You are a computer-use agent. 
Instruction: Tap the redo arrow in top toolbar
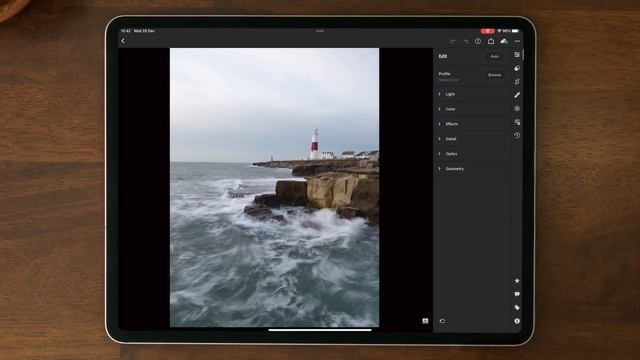[x=453, y=41]
